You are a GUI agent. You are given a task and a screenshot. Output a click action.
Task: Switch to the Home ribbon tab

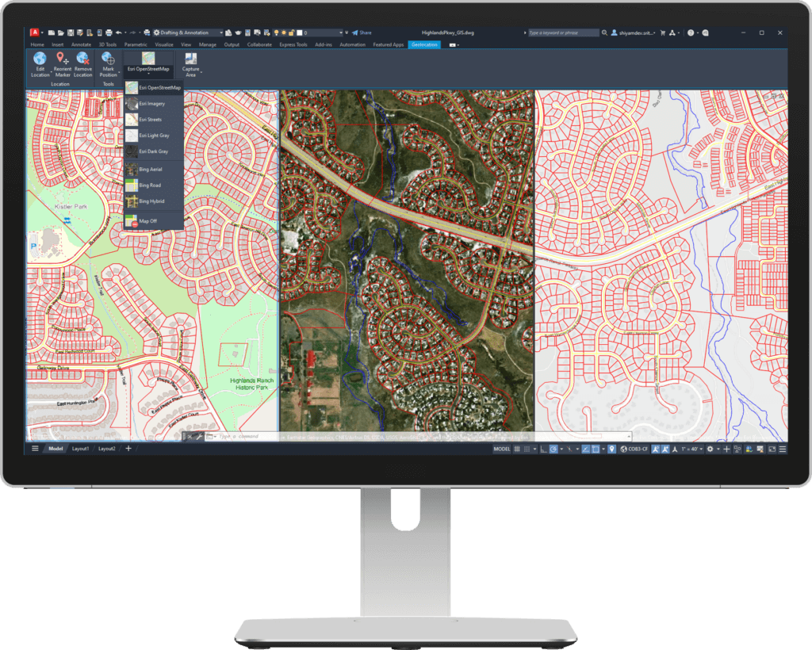coord(37,44)
